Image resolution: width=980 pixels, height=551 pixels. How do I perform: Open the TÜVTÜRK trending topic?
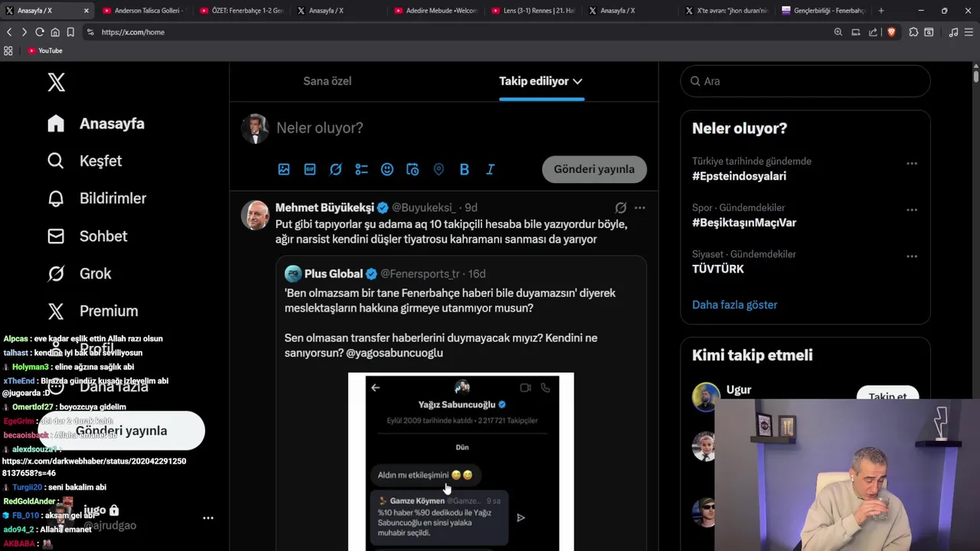click(718, 269)
